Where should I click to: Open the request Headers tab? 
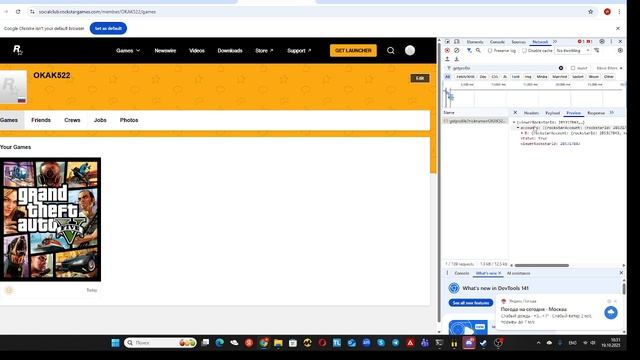tap(531, 113)
